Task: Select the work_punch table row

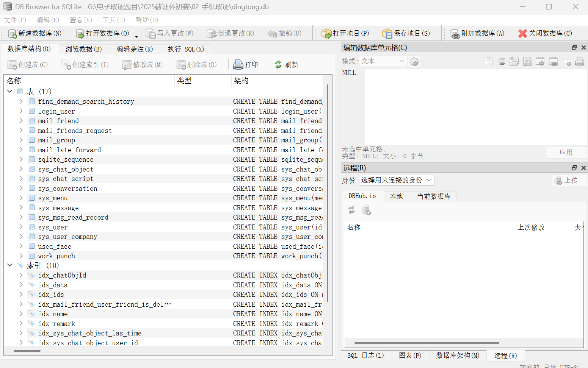Action: click(x=56, y=256)
